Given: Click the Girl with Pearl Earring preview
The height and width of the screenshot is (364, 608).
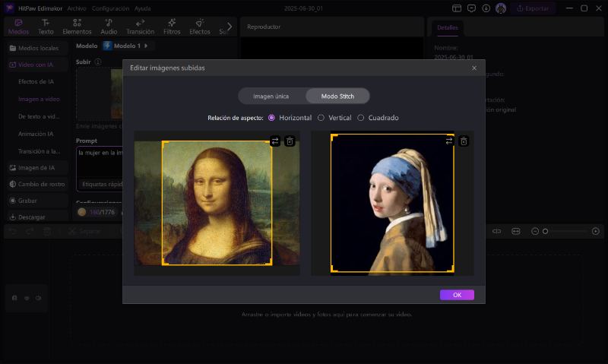Looking at the screenshot, I should [x=392, y=203].
